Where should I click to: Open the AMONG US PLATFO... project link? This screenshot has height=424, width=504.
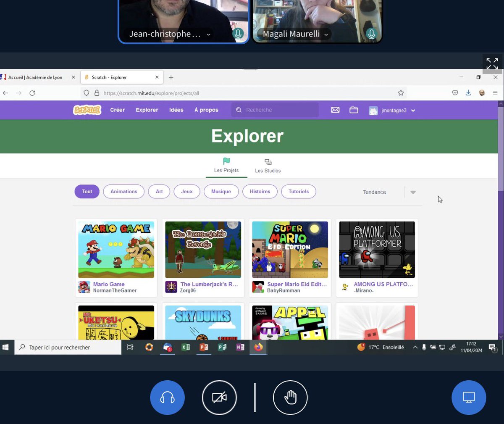[383, 284]
